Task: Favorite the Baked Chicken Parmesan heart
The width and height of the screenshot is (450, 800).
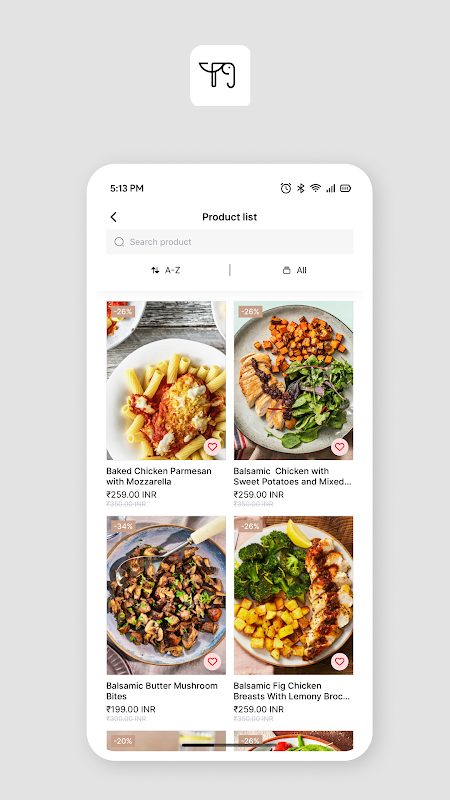Action: click(x=212, y=447)
